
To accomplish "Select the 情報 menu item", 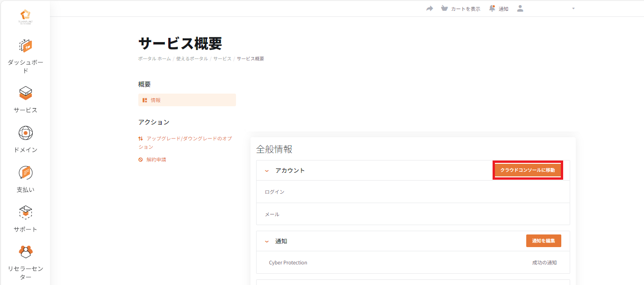I will [x=187, y=100].
